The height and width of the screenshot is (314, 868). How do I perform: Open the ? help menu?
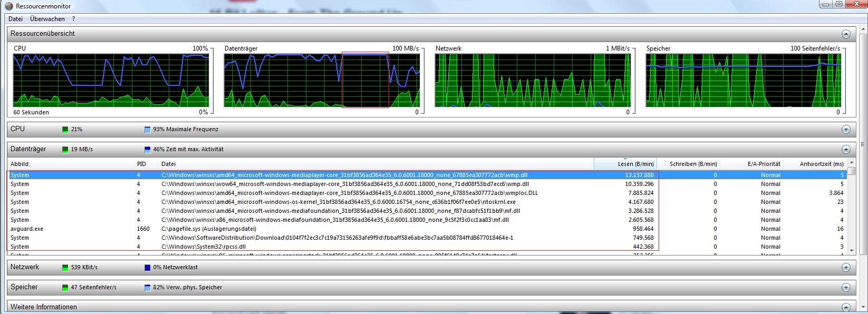click(x=74, y=19)
